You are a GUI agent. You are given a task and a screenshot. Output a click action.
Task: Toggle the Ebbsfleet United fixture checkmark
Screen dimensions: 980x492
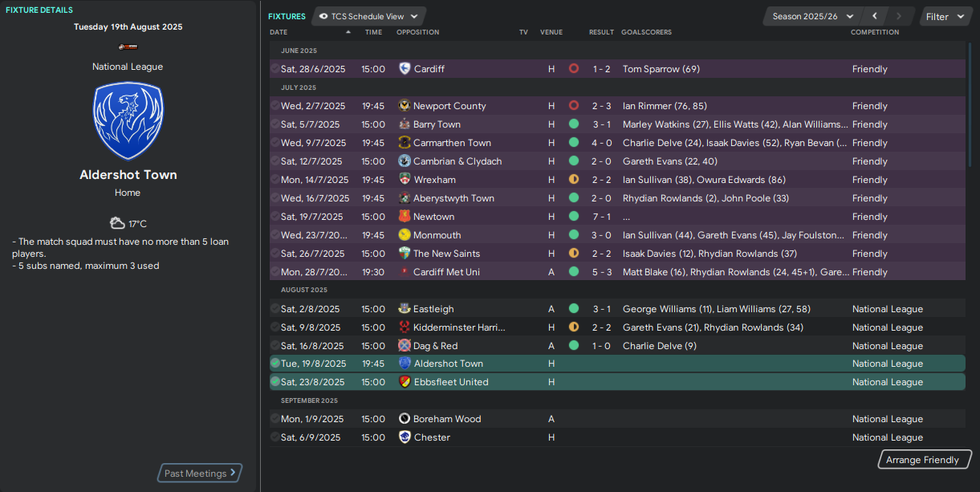275,382
